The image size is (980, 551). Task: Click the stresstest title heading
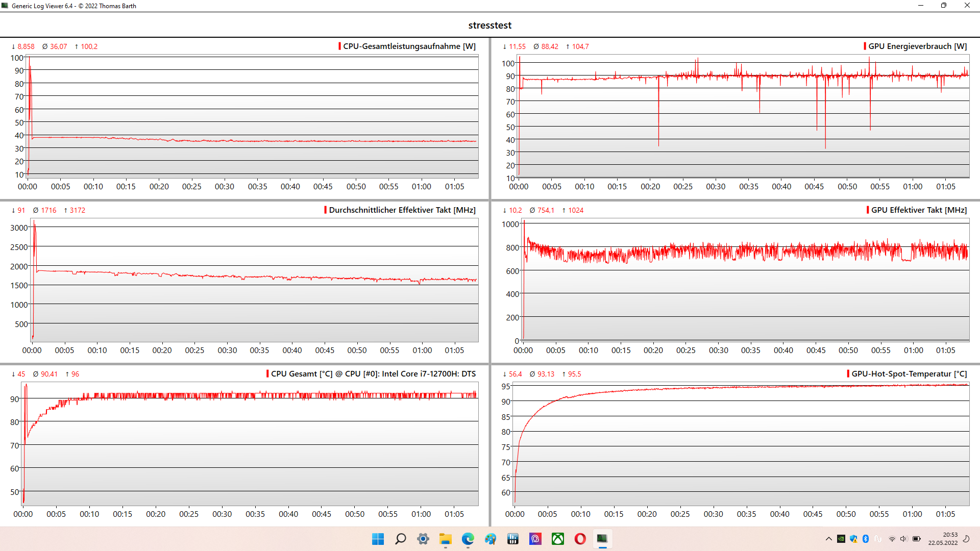coord(489,25)
